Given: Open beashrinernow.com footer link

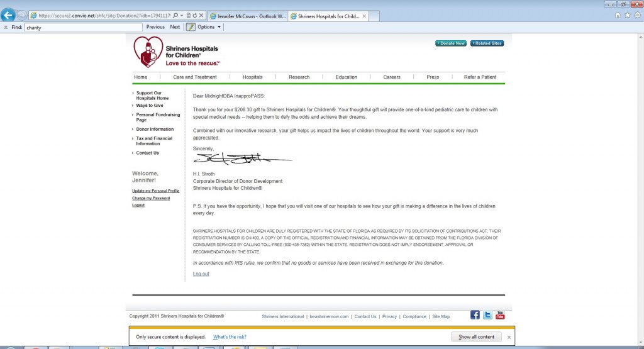Looking at the screenshot, I should coord(329,316).
